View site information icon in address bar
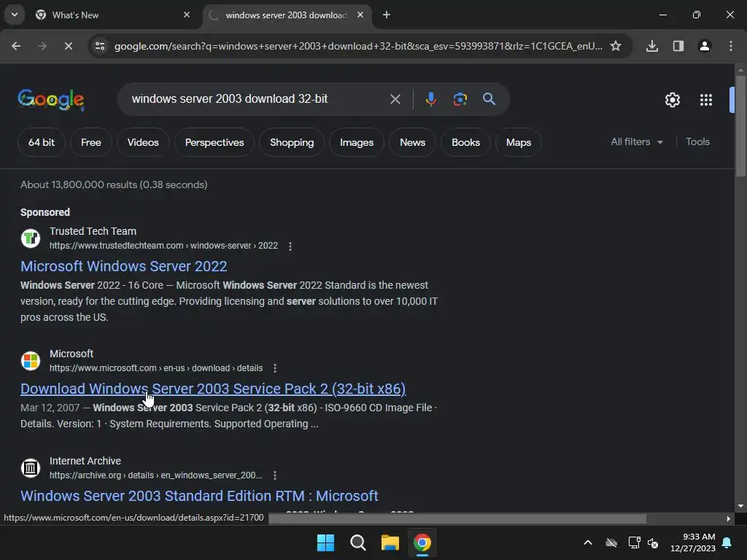This screenshot has height=560, width=747. tap(100, 46)
